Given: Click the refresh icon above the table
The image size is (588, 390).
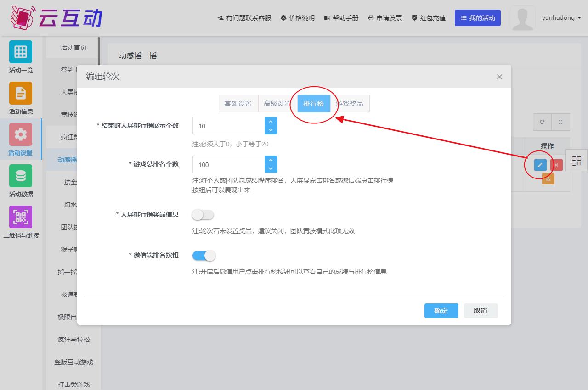Looking at the screenshot, I should [542, 122].
